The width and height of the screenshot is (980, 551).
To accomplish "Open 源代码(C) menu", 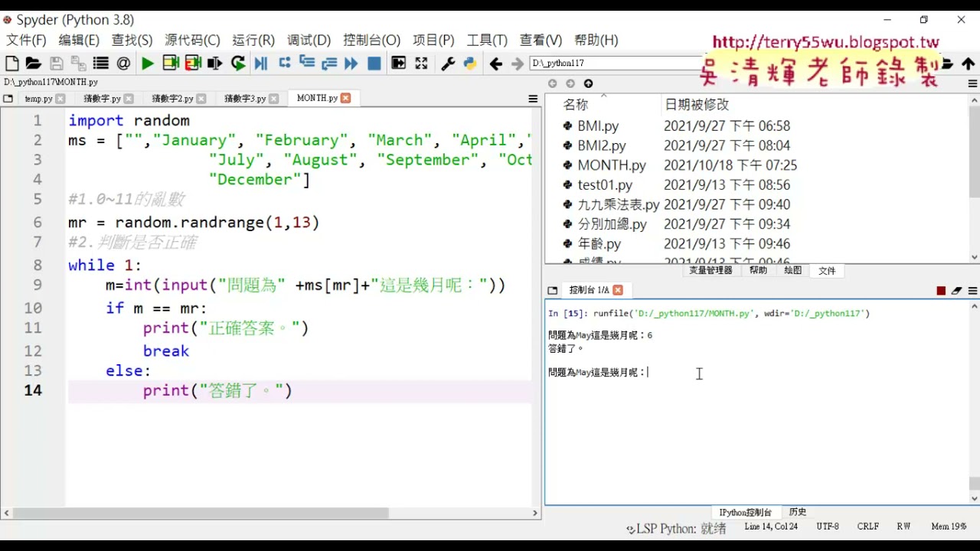I will (192, 40).
